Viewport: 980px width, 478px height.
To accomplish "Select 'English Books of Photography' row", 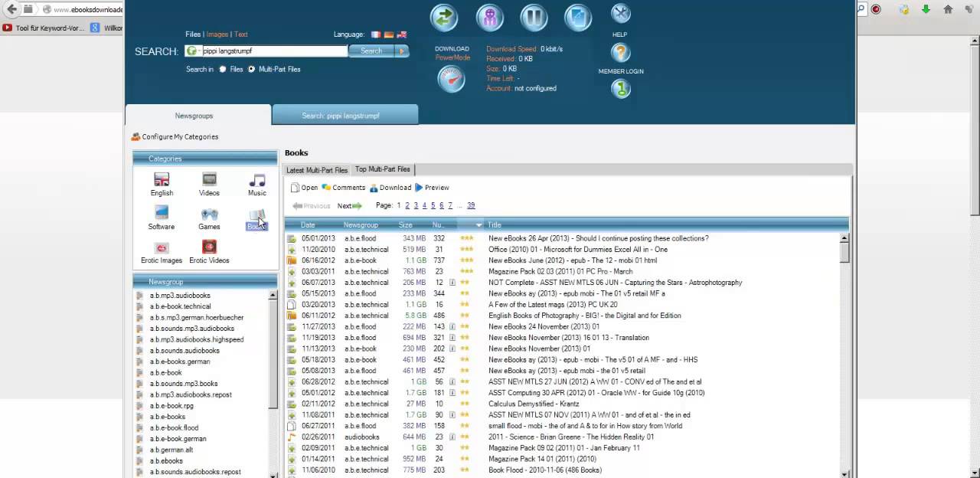I will pos(563,316).
